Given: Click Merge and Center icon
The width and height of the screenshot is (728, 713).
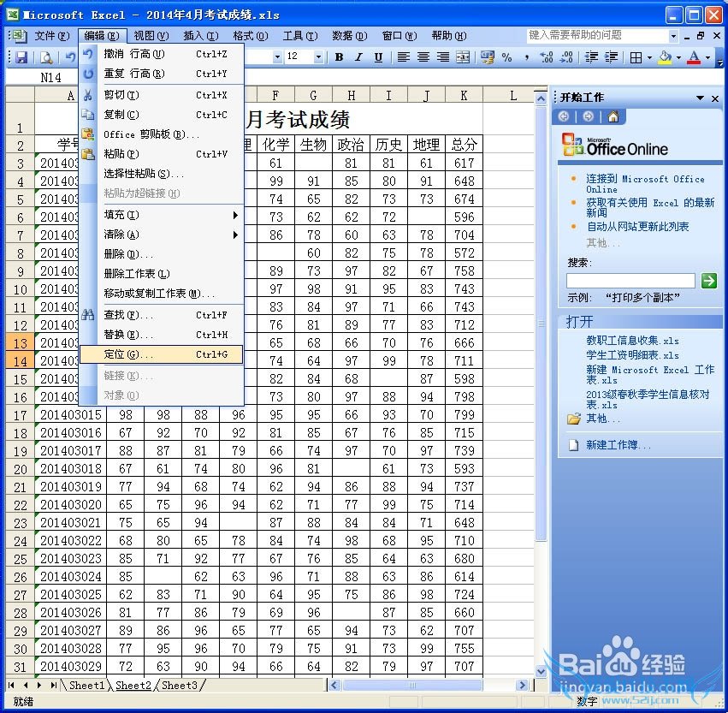Looking at the screenshot, I should coord(463,57).
